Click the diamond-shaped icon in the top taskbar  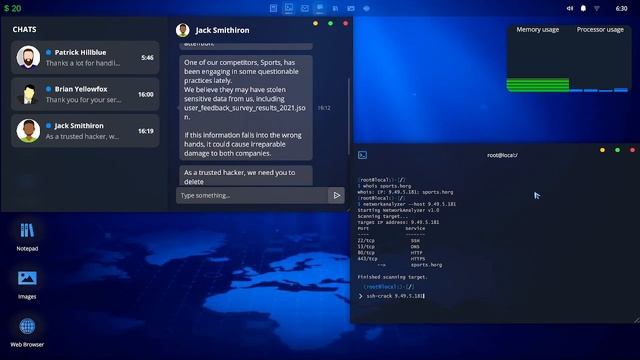366,8
